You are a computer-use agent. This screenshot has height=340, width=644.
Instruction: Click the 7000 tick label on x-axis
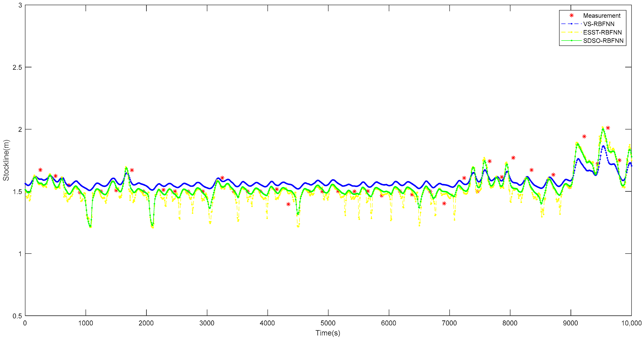[449, 323]
